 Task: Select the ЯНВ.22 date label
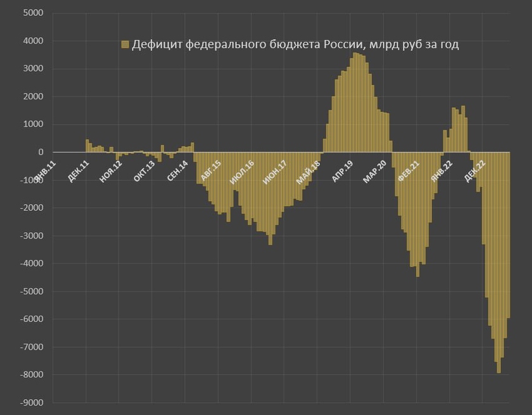click(441, 171)
